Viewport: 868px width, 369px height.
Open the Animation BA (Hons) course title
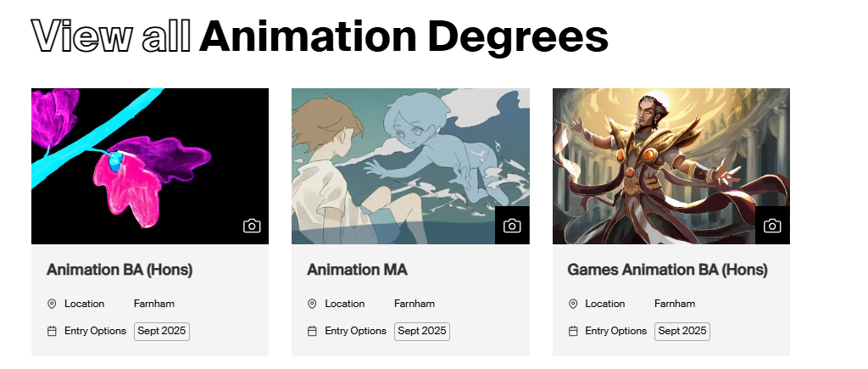(x=120, y=270)
